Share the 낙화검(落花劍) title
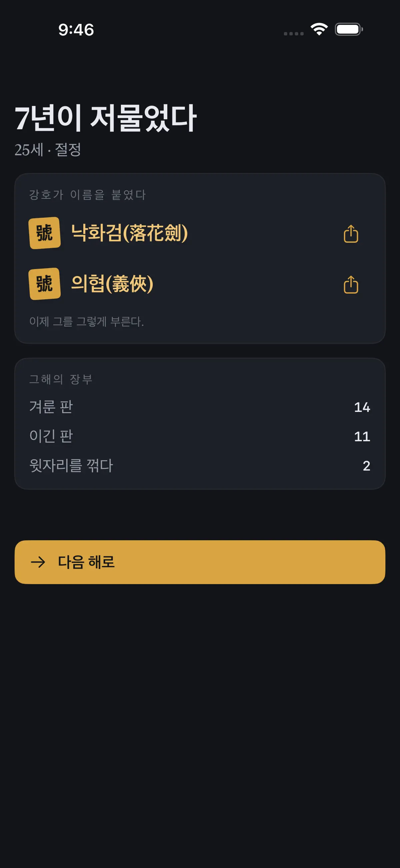Screen dimensions: 400x868 coord(351,233)
